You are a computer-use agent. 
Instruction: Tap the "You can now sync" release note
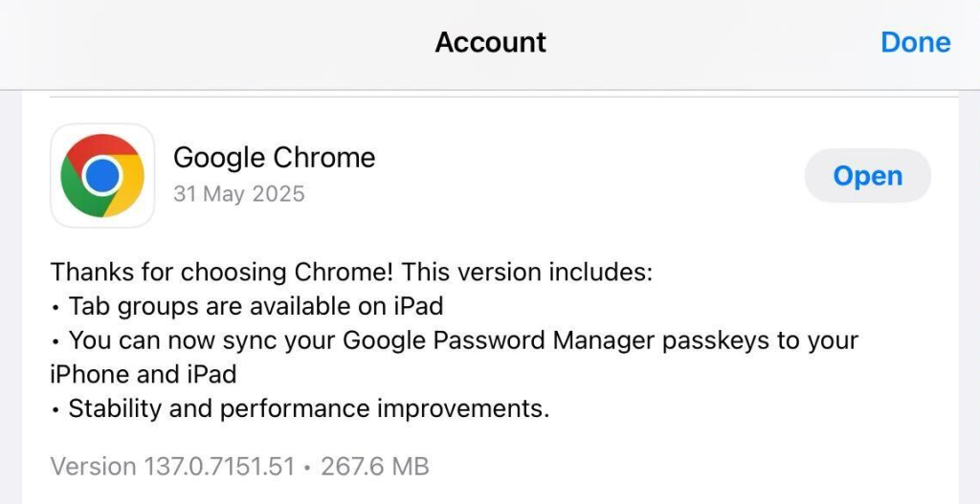(163, 340)
